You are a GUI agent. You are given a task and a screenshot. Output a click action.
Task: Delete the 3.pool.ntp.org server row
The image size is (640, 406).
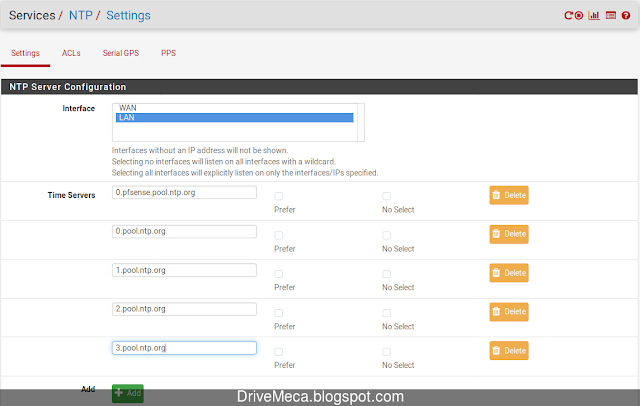point(509,351)
